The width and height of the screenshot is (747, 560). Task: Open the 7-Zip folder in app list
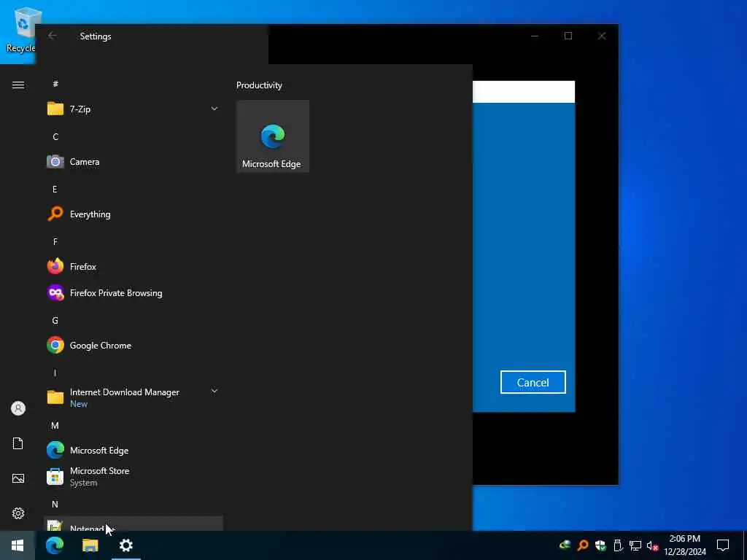(x=133, y=109)
